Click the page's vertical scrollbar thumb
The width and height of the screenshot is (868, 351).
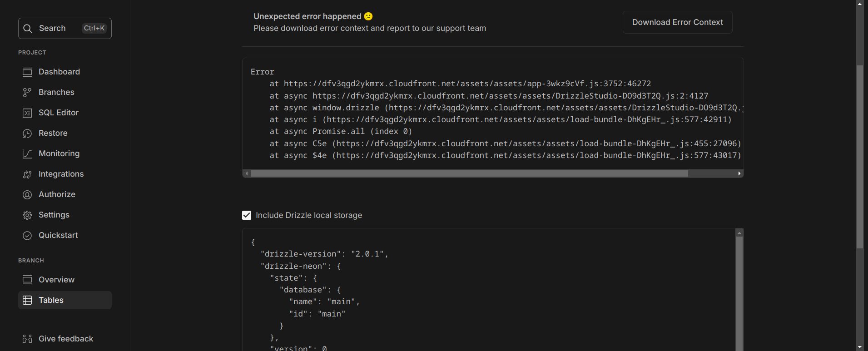pos(859,157)
